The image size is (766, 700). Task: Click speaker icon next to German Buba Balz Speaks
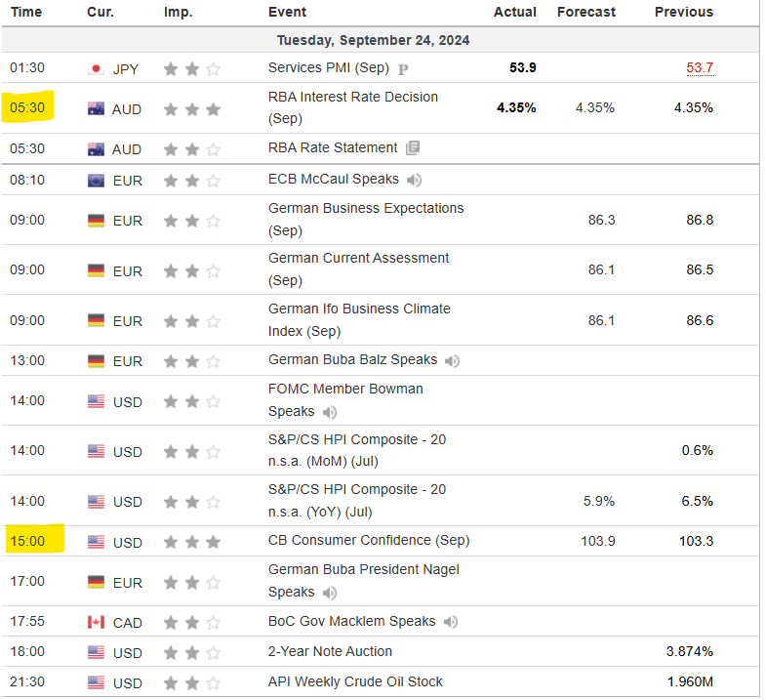tap(452, 361)
